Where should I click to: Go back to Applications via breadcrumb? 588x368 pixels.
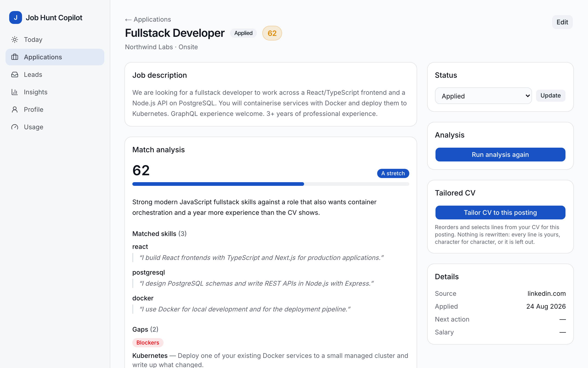pyautogui.click(x=148, y=20)
